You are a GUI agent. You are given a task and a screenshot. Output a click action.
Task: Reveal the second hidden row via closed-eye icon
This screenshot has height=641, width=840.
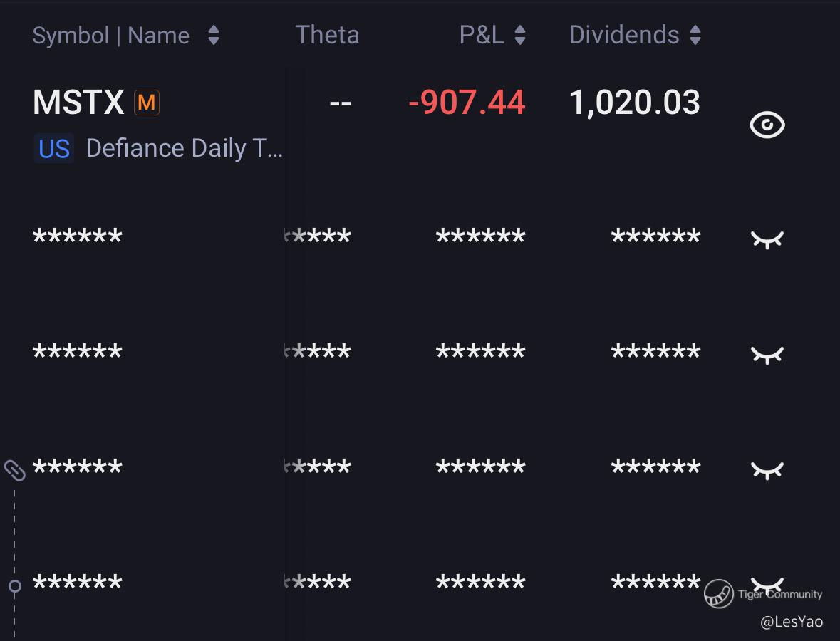767,355
